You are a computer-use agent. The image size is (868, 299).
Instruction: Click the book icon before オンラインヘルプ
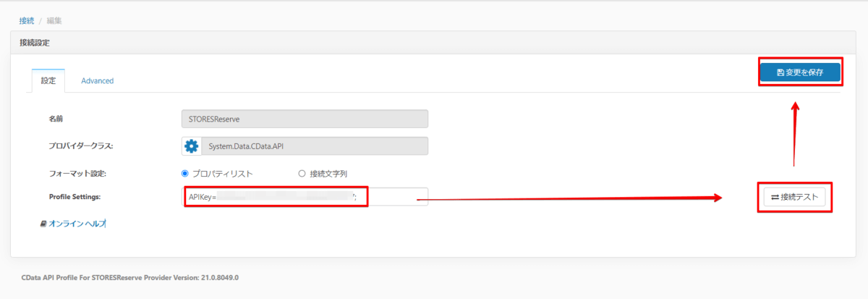pos(44,224)
